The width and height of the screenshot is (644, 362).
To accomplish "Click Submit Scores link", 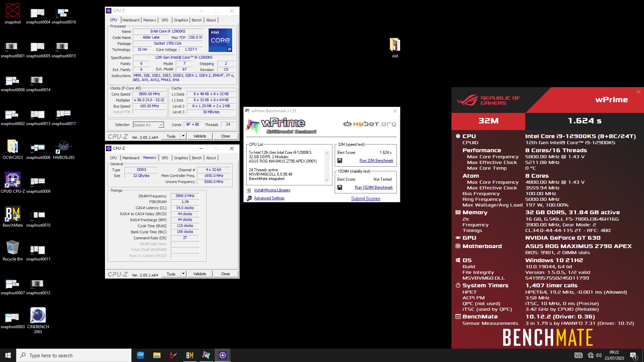I will (x=366, y=198).
